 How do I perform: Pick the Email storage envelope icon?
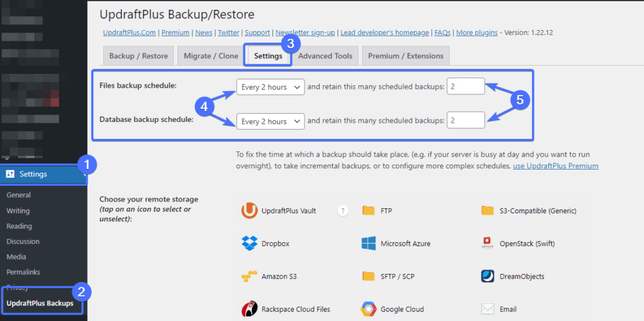[x=488, y=309]
